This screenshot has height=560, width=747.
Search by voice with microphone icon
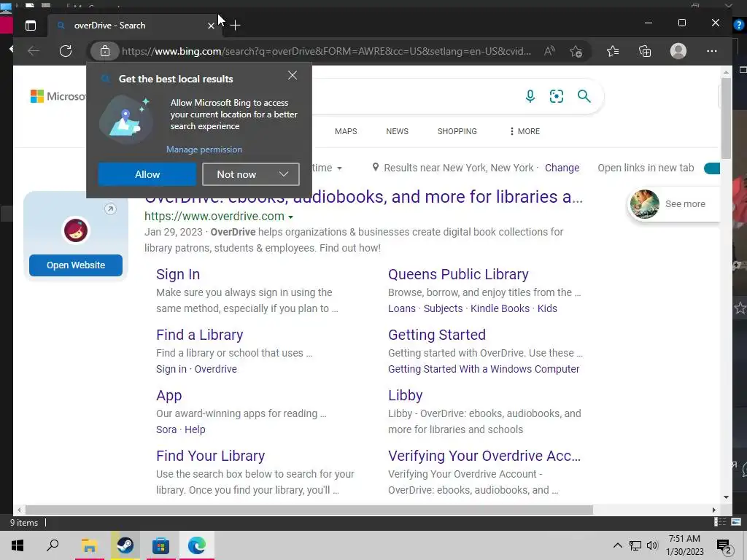[x=530, y=96]
